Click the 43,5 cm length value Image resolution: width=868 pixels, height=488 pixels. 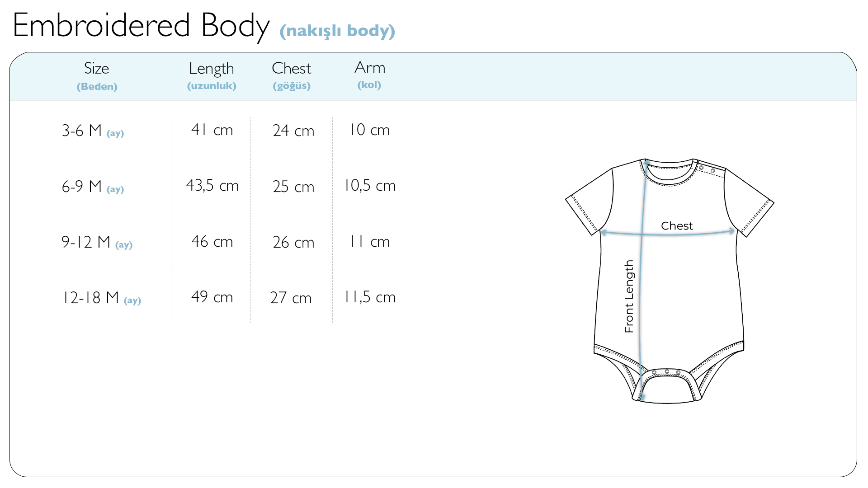click(x=212, y=186)
